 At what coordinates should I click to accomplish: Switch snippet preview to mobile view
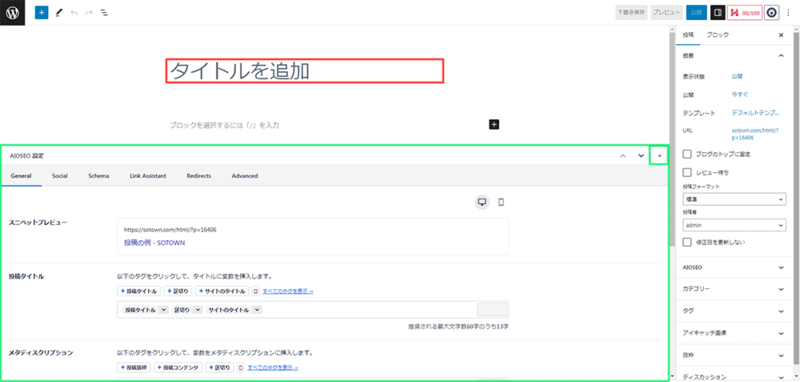(x=501, y=202)
